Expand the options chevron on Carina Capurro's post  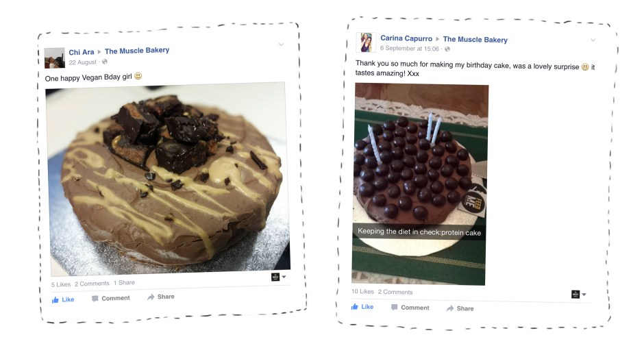point(593,40)
